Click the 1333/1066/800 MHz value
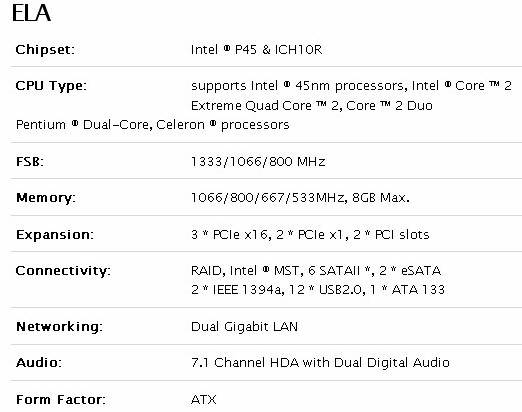 [x=258, y=162]
